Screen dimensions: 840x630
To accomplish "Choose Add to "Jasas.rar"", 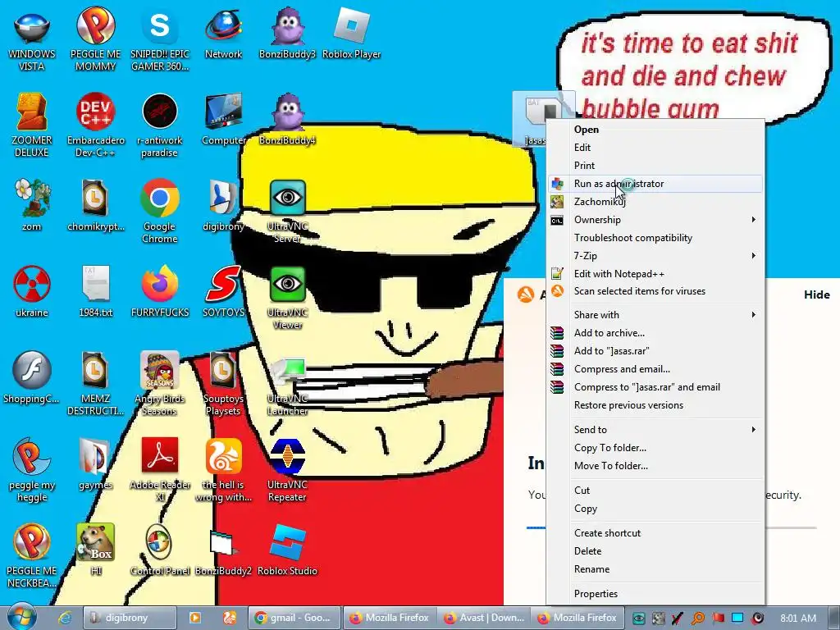I will (x=655, y=351).
